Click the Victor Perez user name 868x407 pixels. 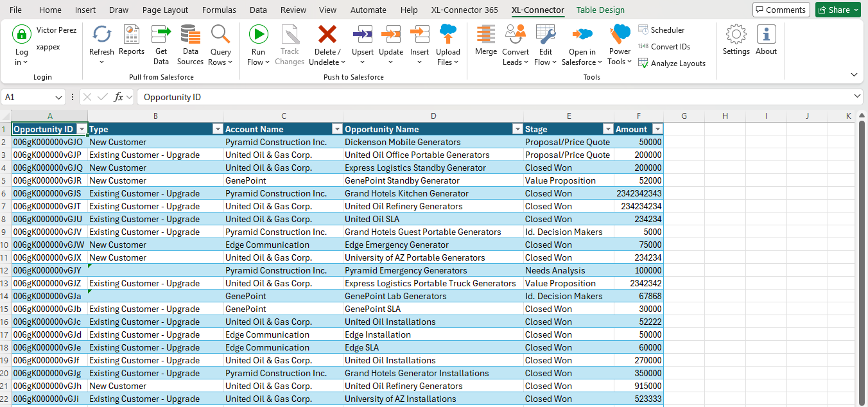(56, 30)
